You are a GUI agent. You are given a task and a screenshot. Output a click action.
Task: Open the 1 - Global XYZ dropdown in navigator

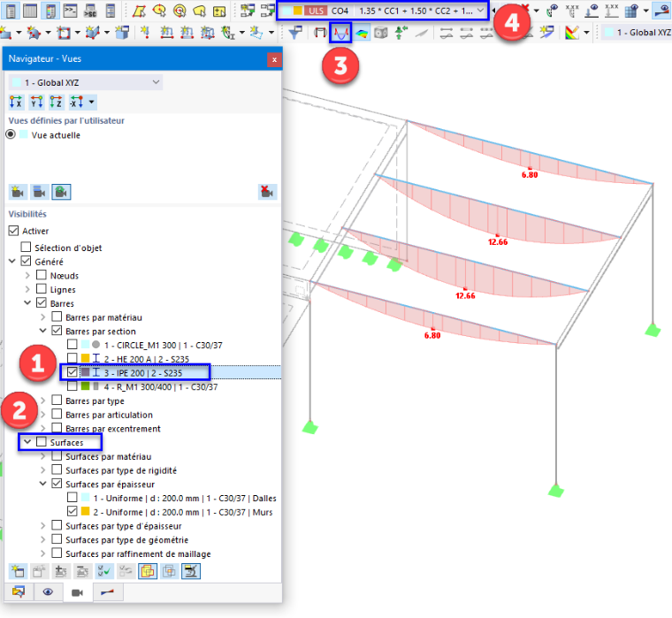click(x=85, y=82)
